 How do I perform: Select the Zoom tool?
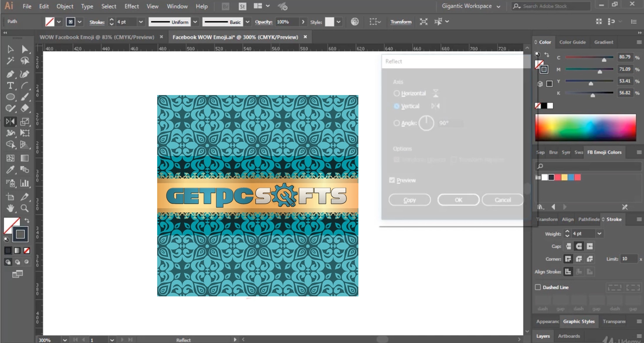click(25, 208)
